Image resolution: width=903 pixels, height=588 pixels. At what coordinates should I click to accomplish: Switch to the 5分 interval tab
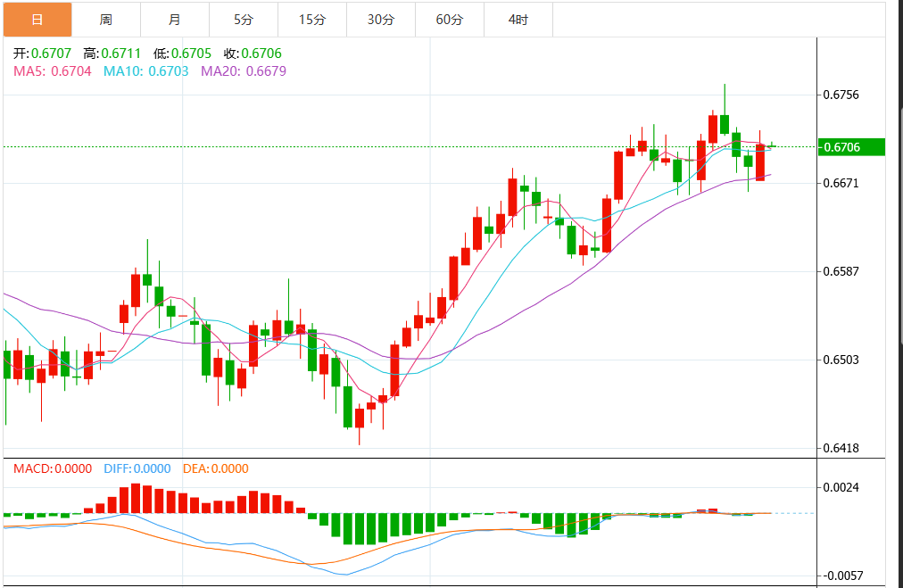244,19
